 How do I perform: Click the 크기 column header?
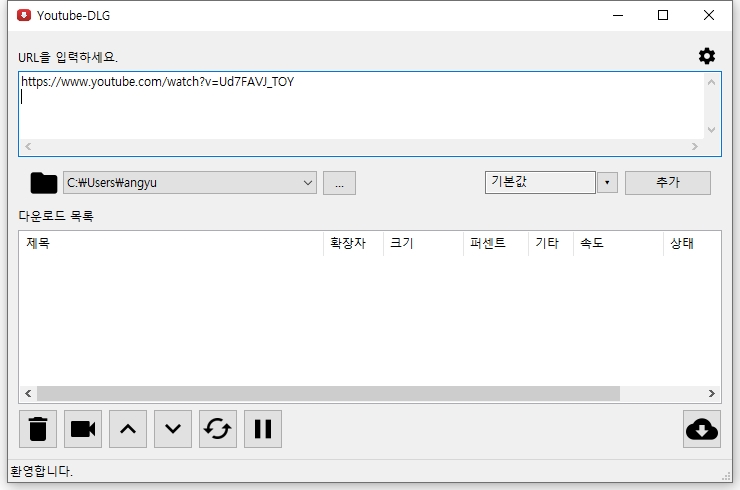pos(423,243)
